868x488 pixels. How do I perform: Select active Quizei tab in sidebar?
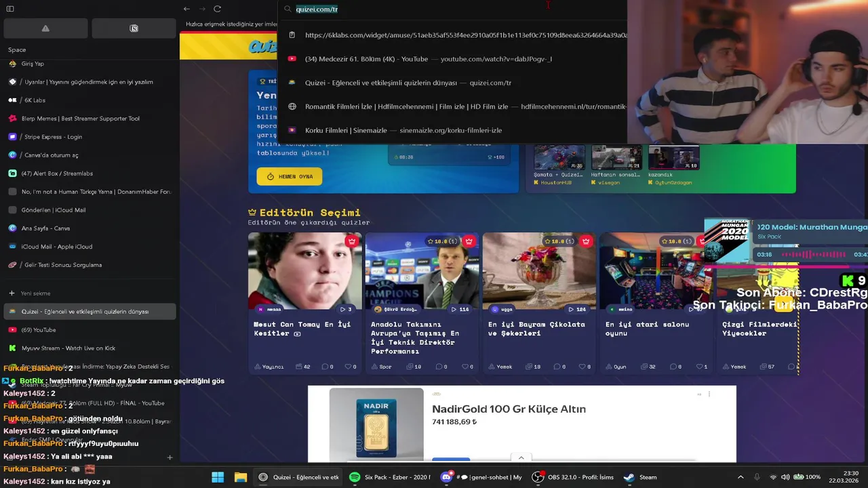coord(90,312)
